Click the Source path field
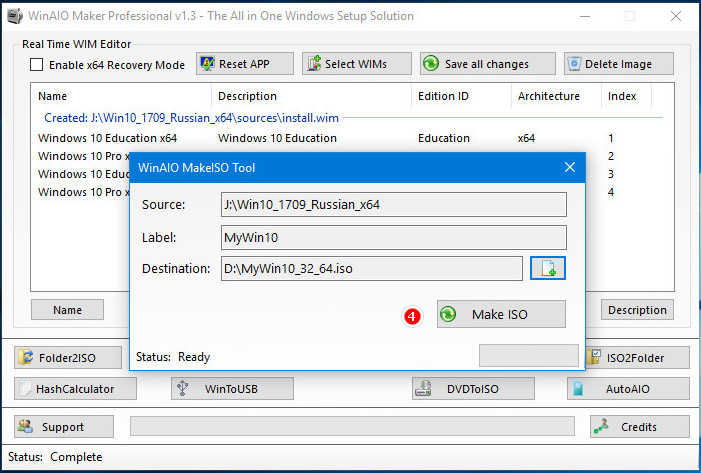The height and width of the screenshot is (473, 701). point(393,205)
